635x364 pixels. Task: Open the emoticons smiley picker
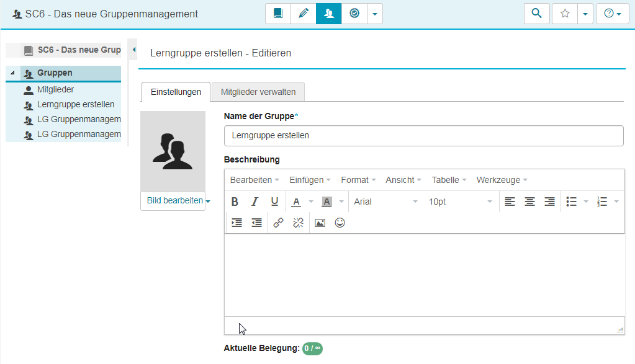pos(340,223)
